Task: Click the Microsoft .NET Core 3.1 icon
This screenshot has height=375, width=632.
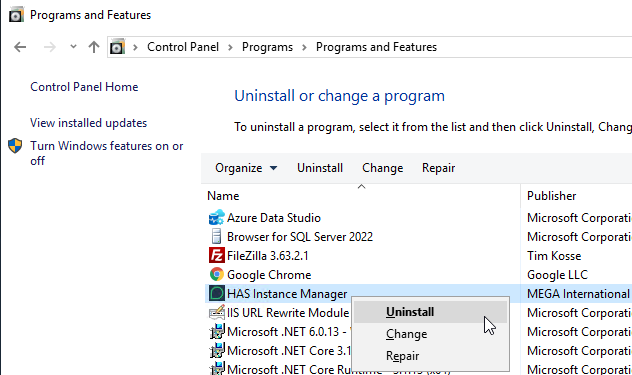Action: click(x=216, y=350)
